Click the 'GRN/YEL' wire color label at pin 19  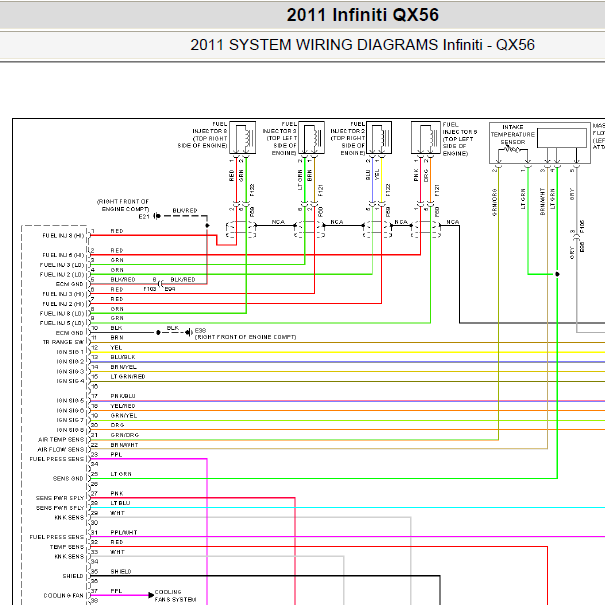pyautogui.click(x=123, y=416)
